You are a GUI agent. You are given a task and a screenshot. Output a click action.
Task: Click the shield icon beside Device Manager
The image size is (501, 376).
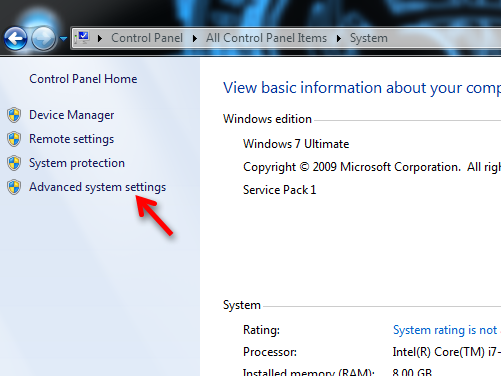pos(14,115)
